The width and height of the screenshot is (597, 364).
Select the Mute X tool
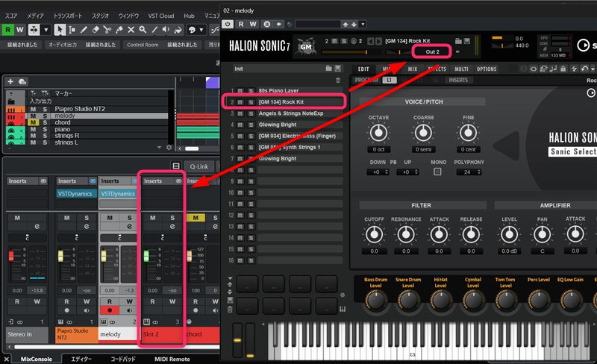pos(131,30)
